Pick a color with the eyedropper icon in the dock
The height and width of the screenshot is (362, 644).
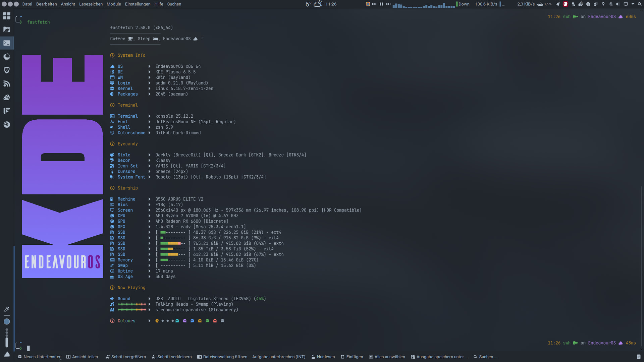click(x=7, y=309)
